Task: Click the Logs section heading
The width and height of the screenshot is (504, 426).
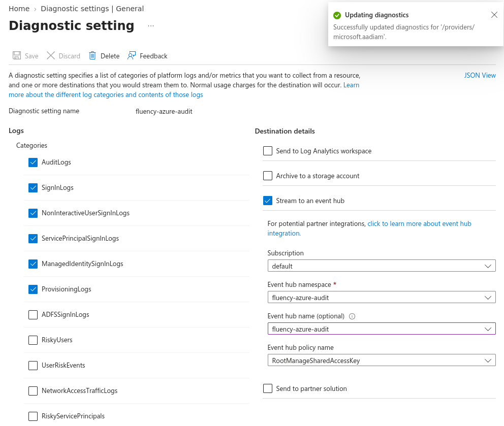Action: (x=16, y=131)
